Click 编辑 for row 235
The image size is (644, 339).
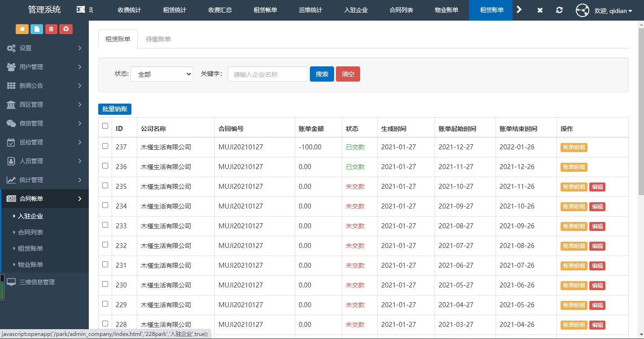coord(597,187)
